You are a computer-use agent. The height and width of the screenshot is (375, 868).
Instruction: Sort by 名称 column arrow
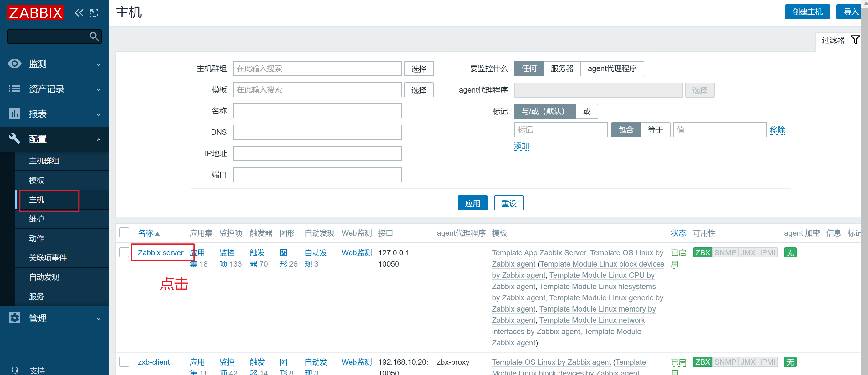(157, 234)
